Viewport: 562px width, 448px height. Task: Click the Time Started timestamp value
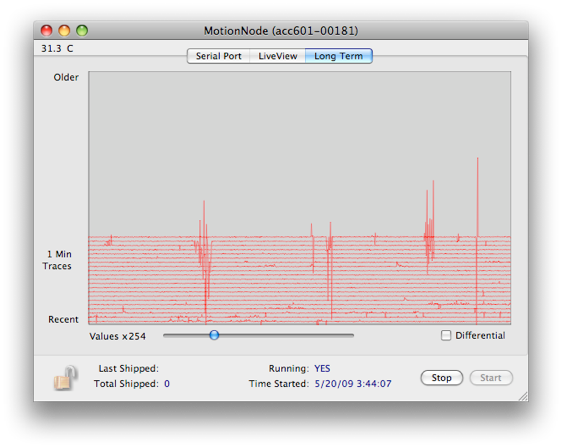(x=353, y=384)
